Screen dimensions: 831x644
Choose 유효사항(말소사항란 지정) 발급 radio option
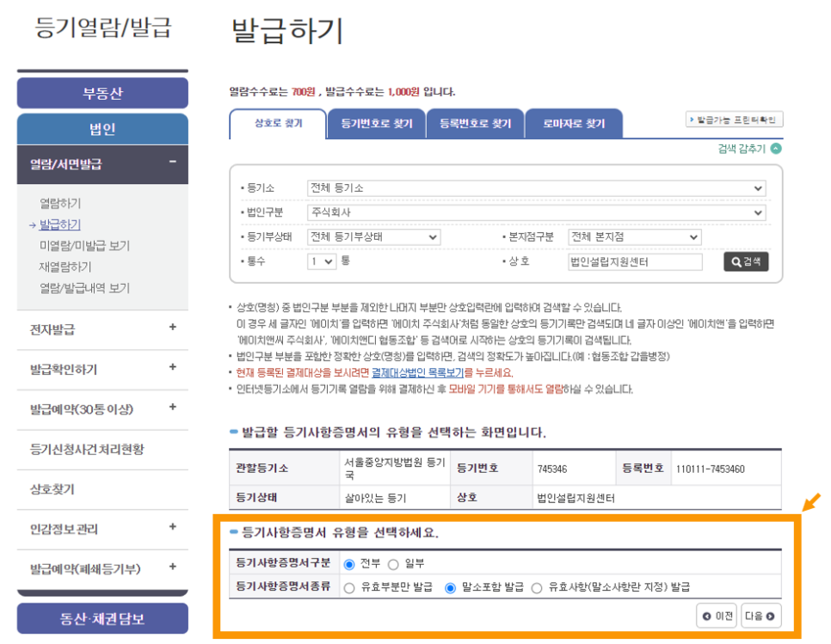(x=537, y=588)
